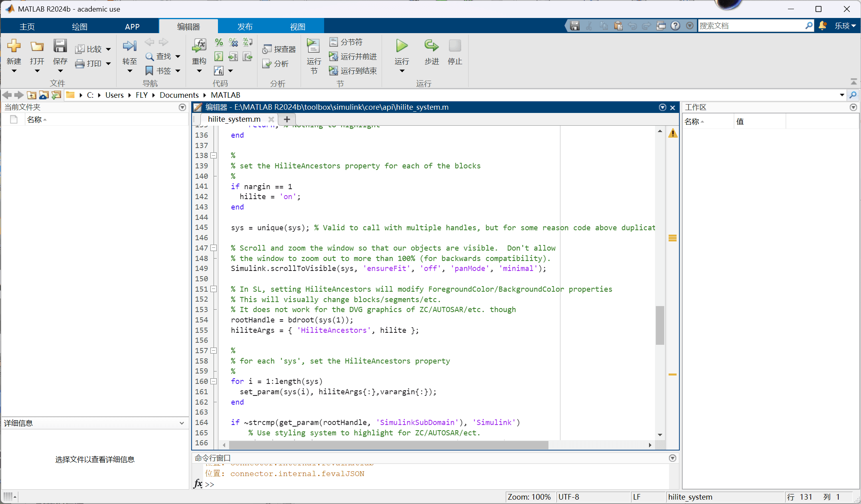Viewport: 861px width, 504px height.
Task: Open the 书签 (Bookmark) dropdown arrow
Action: (x=178, y=71)
